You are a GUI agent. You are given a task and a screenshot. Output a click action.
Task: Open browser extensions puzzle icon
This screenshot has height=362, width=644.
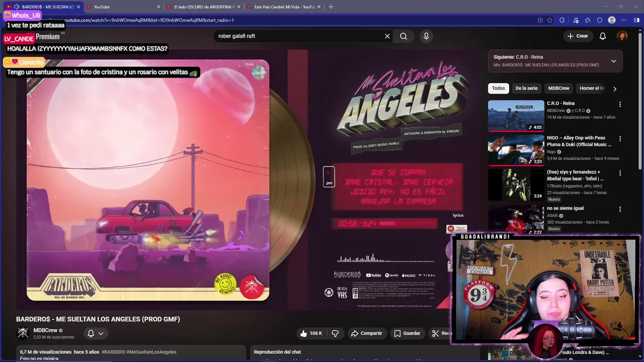point(562,20)
